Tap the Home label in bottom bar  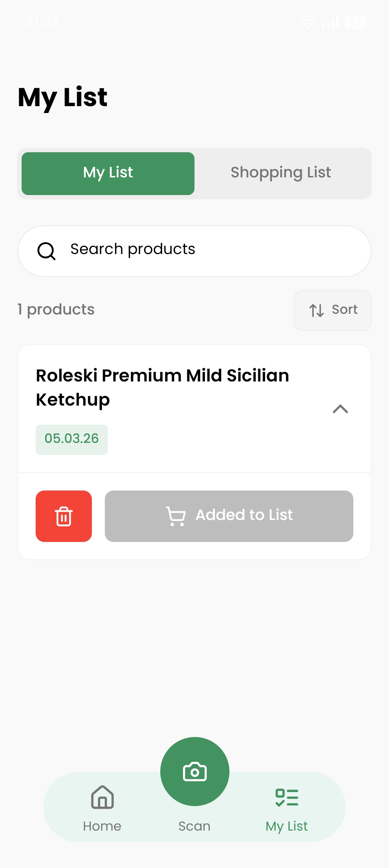point(102,826)
